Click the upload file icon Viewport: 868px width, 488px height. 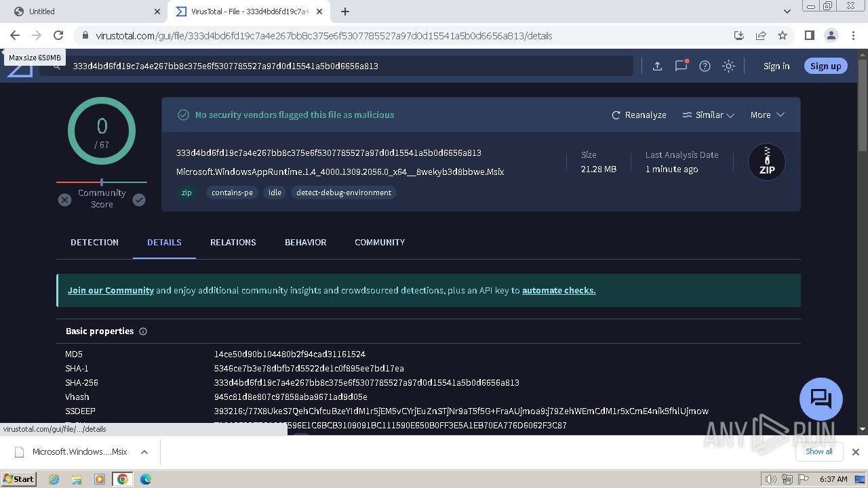657,66
